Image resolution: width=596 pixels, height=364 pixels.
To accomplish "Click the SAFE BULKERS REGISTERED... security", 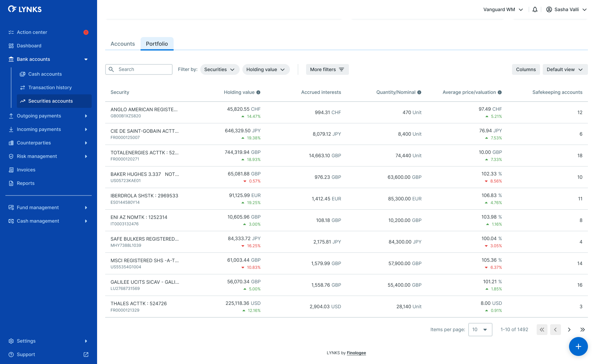I will [145, 239].
